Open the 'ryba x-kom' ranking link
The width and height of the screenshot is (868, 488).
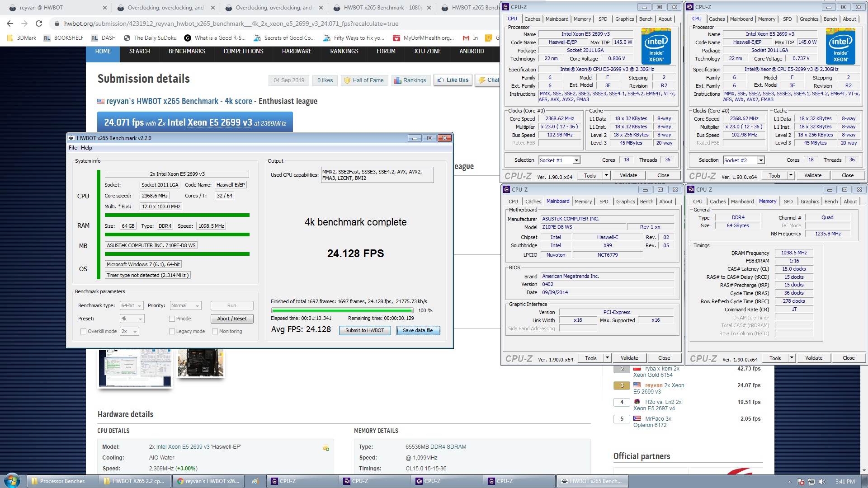656,372
